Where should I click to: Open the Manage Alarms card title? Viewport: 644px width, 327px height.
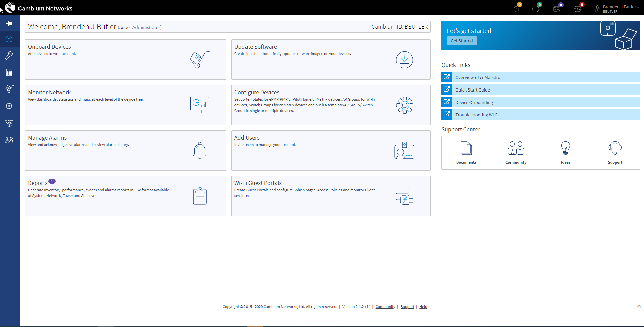click(47, 138)
